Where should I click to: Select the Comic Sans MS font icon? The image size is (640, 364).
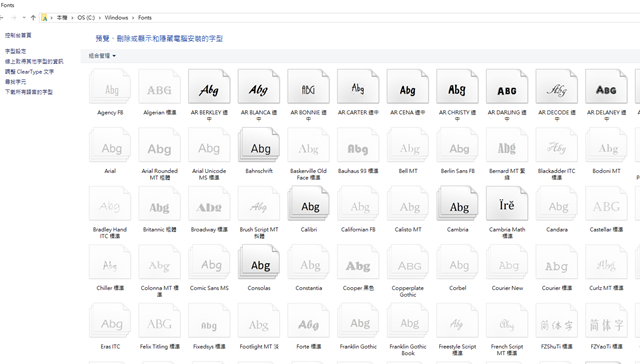point(209,262)
